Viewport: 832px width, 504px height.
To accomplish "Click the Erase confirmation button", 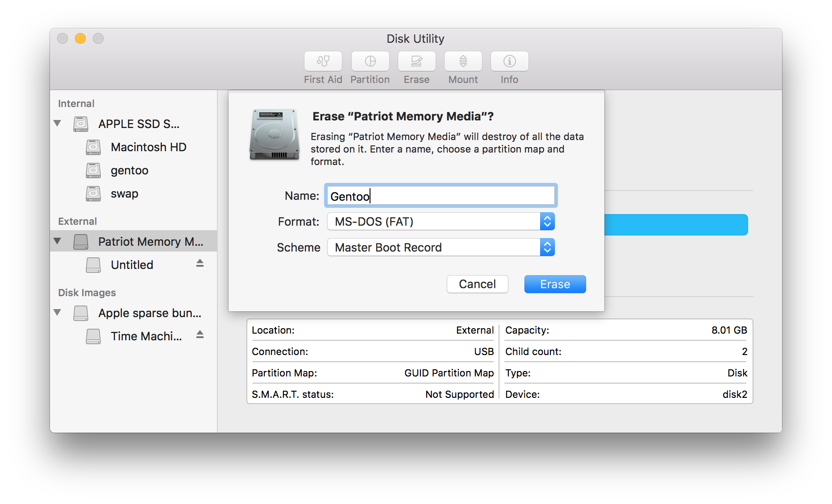I will (555, 284).
